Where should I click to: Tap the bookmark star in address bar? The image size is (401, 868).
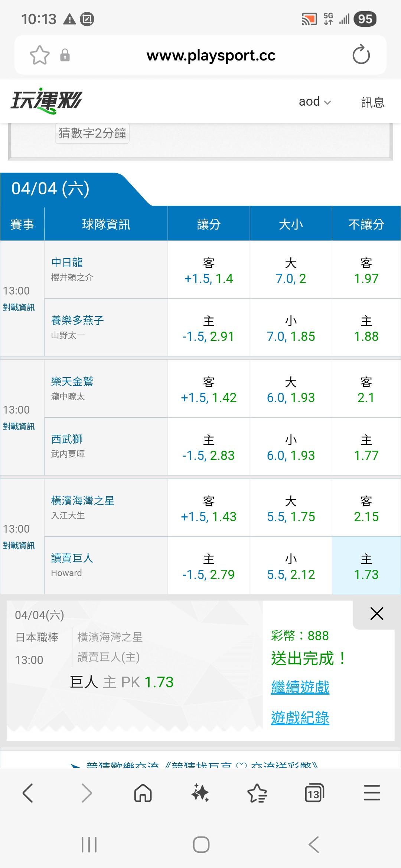tap(39, 55)
